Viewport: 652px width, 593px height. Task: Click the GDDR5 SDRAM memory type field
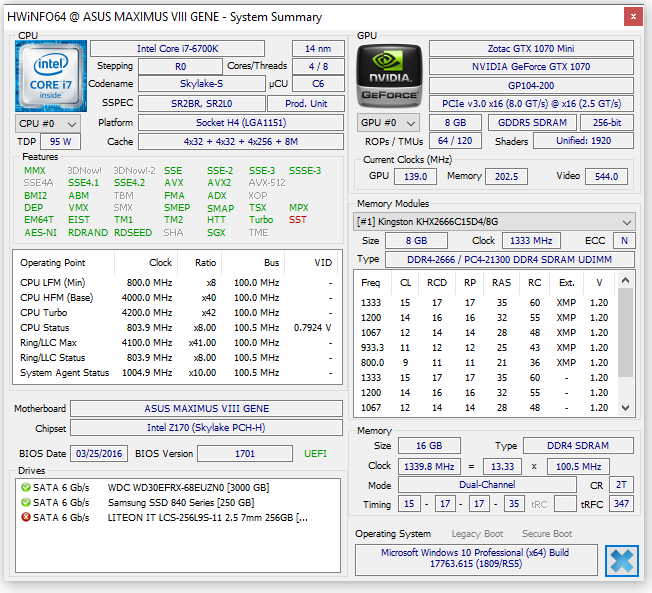[532, 123]
